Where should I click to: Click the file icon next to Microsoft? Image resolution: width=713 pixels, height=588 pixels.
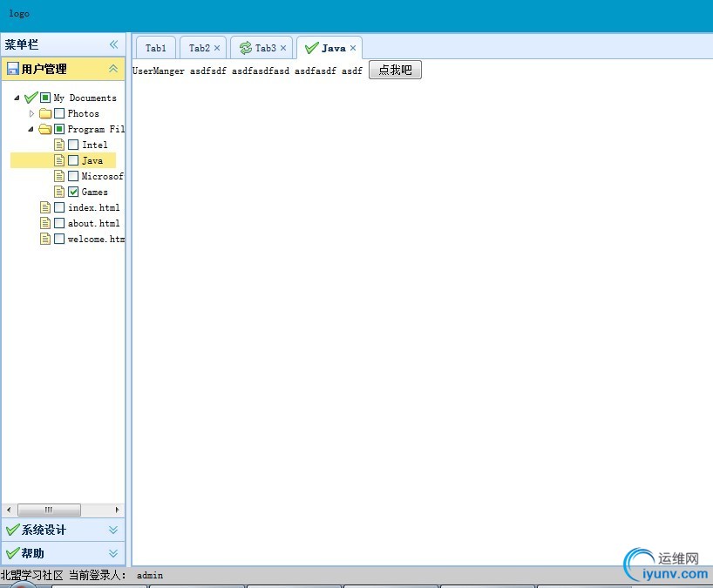click(x=59, y=176)
